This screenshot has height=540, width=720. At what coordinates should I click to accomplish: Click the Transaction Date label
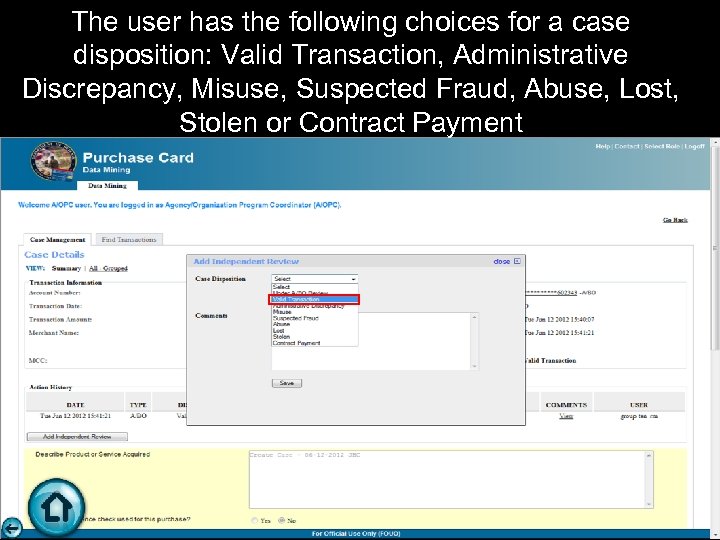55,306
